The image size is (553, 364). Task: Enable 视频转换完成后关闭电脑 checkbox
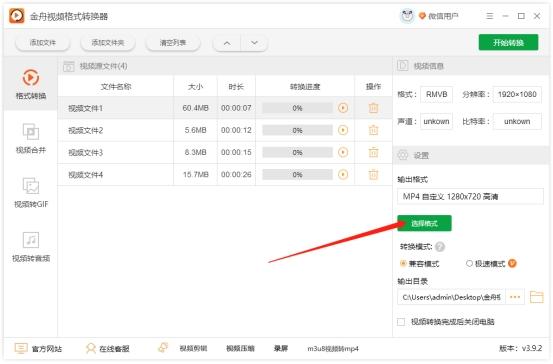[401, 322]
